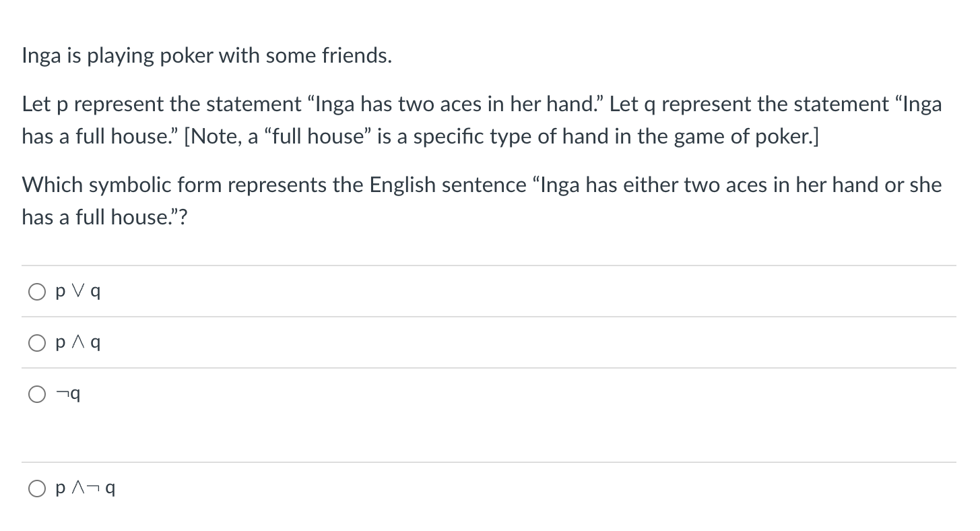Click the word "English" in the question
The height and width of the screenshot is (531, 980).
tap(403, 185)
